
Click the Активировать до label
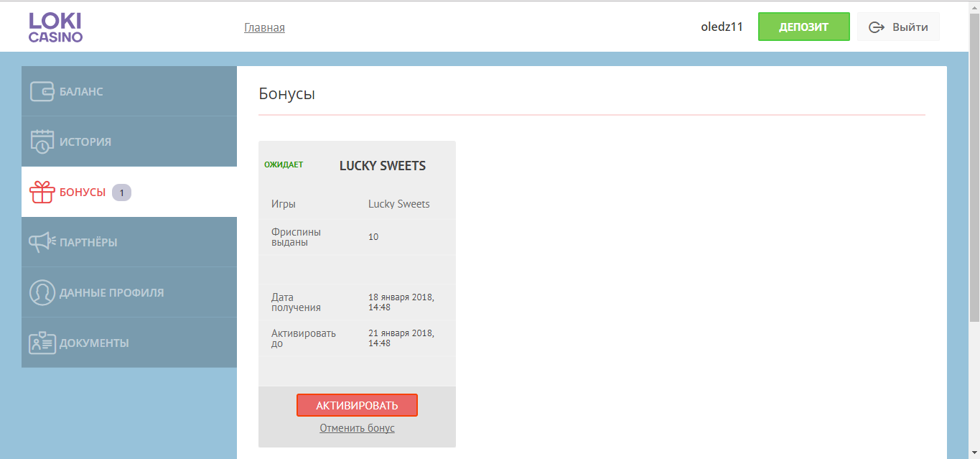click(x=304, y=338)
